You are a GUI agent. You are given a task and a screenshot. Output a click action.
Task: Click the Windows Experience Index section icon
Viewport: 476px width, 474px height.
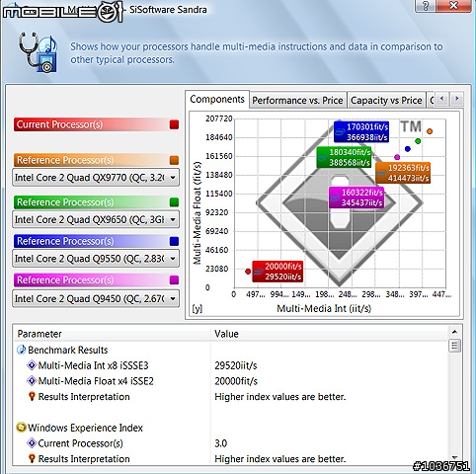click(x=21, y=428)
